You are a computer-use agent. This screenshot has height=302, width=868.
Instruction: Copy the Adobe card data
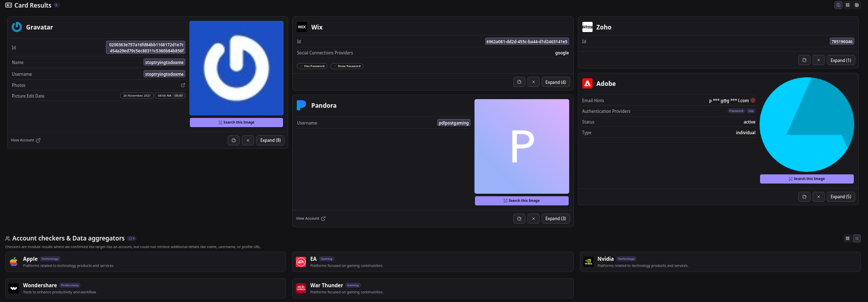pos(804,197)
